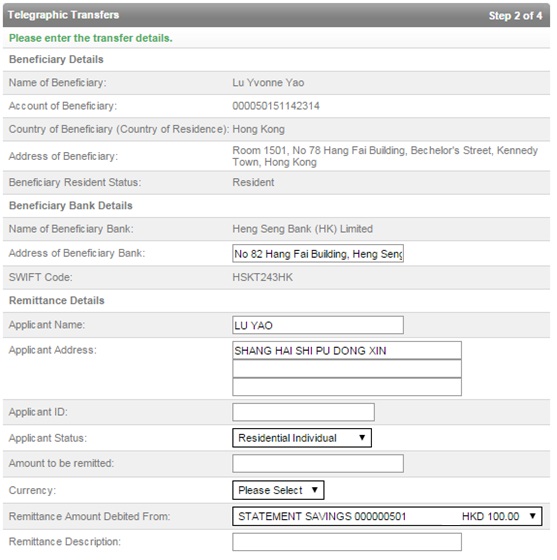The height and width of the screenshot is (560, 557).
Task: Click the 'Amount to be remitted:' label
Action: point(61,464)
